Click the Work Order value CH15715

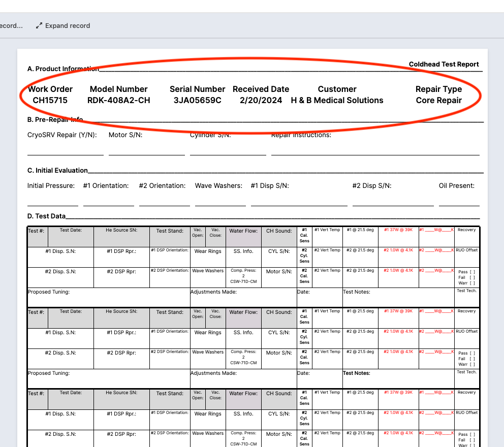tap(50, 100)
